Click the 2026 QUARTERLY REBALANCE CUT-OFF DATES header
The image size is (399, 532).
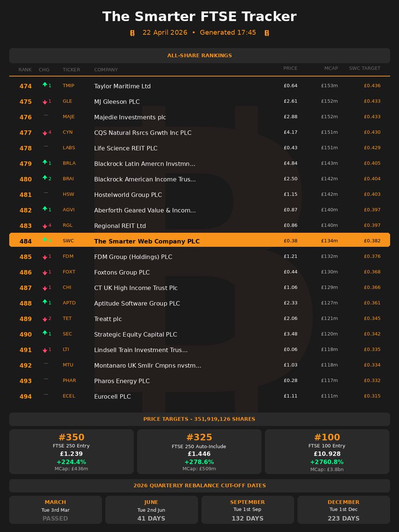pyautogui.click(x=199, y=485)
